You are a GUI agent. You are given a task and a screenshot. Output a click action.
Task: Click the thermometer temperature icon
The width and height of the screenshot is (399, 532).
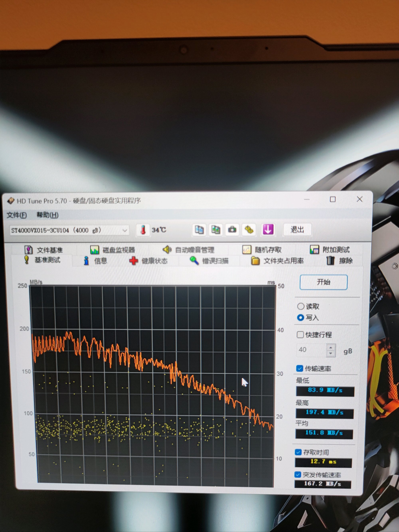[x=143, y=230]
